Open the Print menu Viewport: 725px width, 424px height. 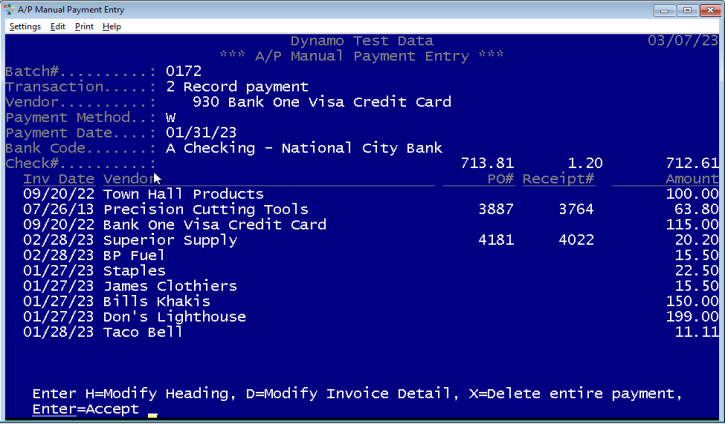pos(84,26)
